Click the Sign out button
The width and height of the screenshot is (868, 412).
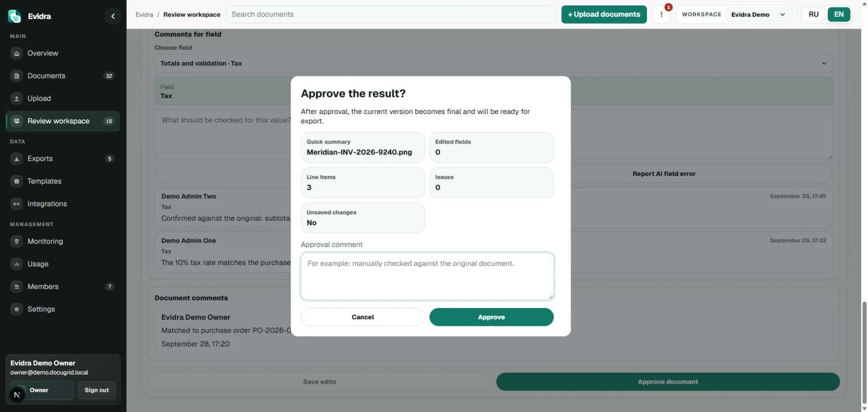pyautogui.click(x=97, y=390)
